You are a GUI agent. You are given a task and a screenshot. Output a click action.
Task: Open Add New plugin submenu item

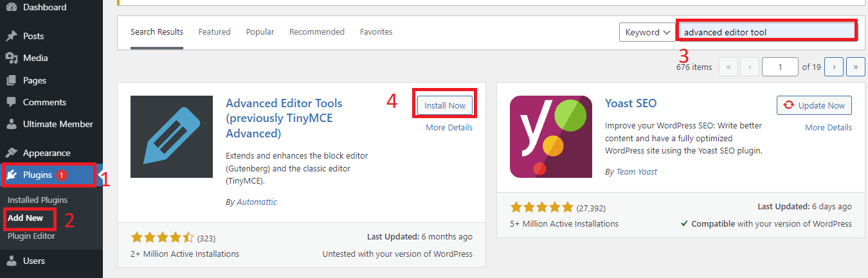pyautogui.click(x=26, y=218)
